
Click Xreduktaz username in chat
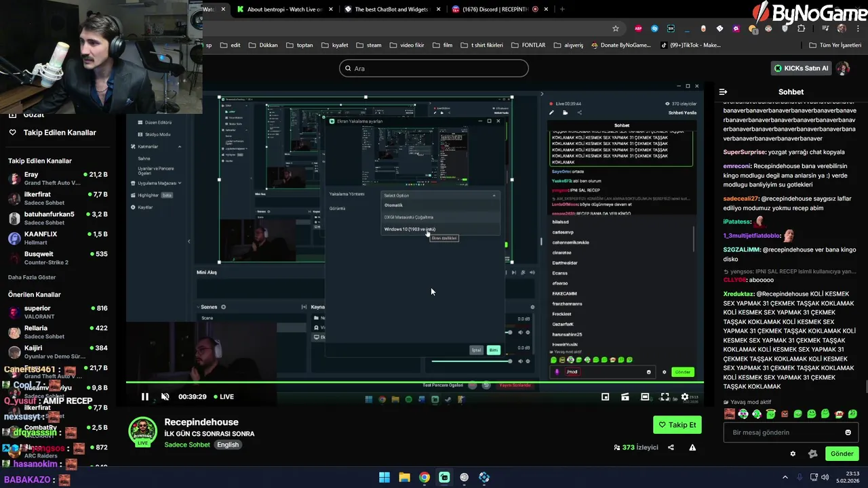(x=738, y=294)
